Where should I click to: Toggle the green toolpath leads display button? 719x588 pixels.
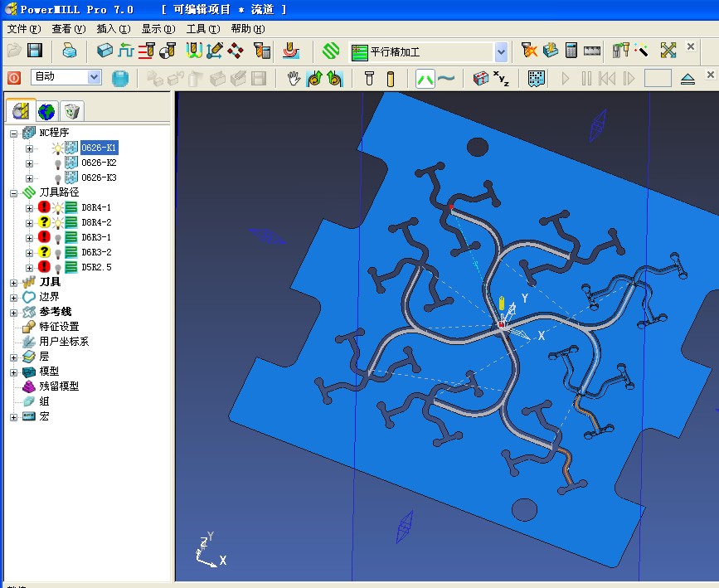(x=425, y=79)
